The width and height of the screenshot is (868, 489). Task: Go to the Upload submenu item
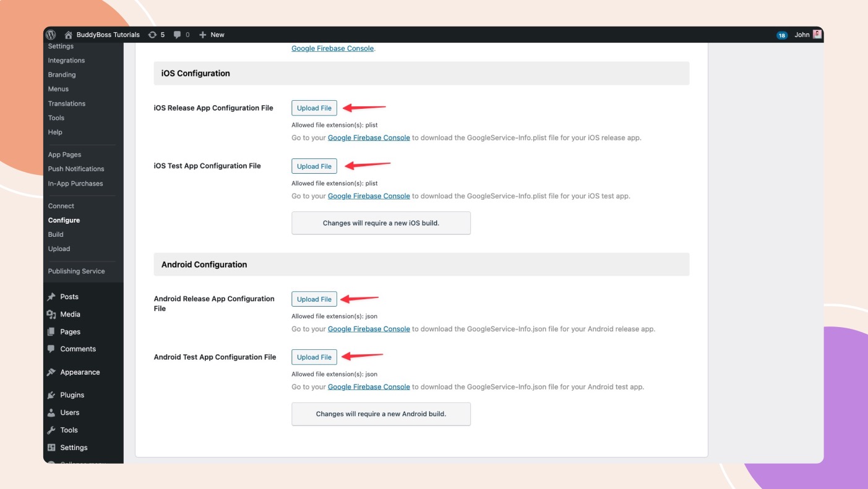(59, 249)
